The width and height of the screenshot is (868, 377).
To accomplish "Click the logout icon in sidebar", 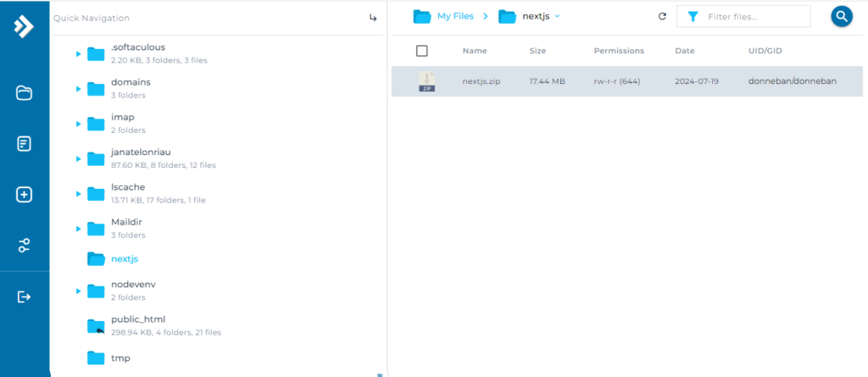I will point(24,297).
